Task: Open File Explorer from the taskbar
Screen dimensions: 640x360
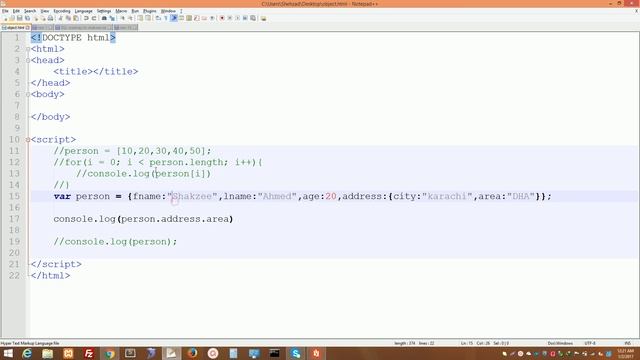Action: click(x=47, y=353)
